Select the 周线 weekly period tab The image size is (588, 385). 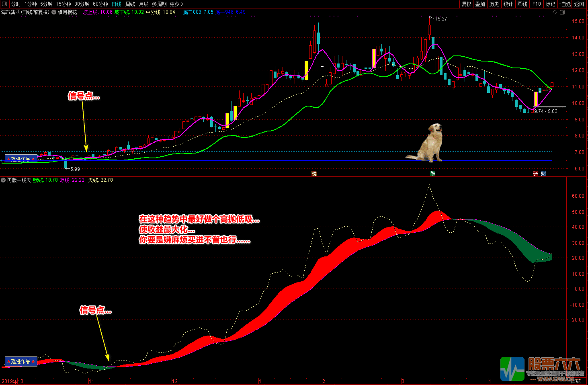tap(130, 4)
